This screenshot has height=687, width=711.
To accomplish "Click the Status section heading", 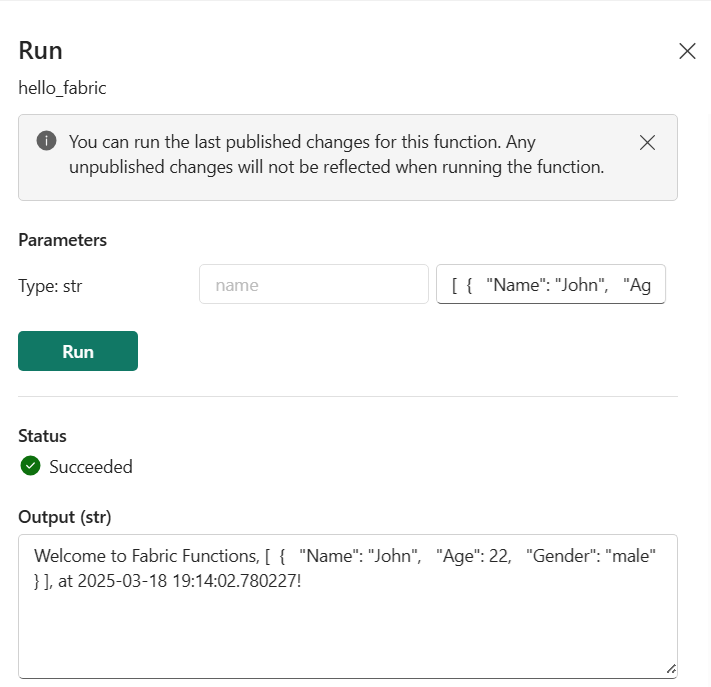I will point(42,436).
